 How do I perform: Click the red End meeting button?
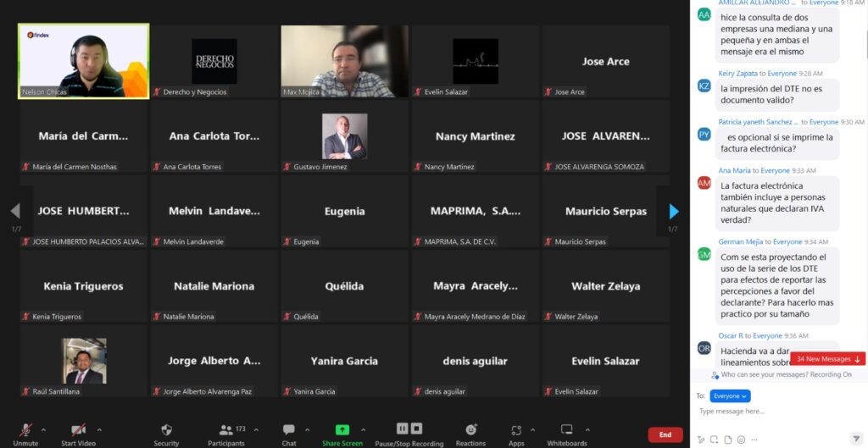point(665,434)
